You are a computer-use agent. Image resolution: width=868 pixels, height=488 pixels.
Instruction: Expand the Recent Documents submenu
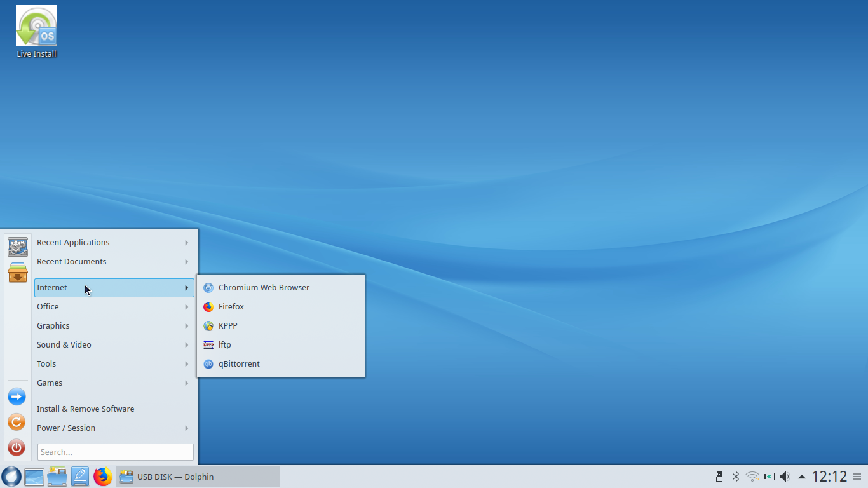coord(114,262)
